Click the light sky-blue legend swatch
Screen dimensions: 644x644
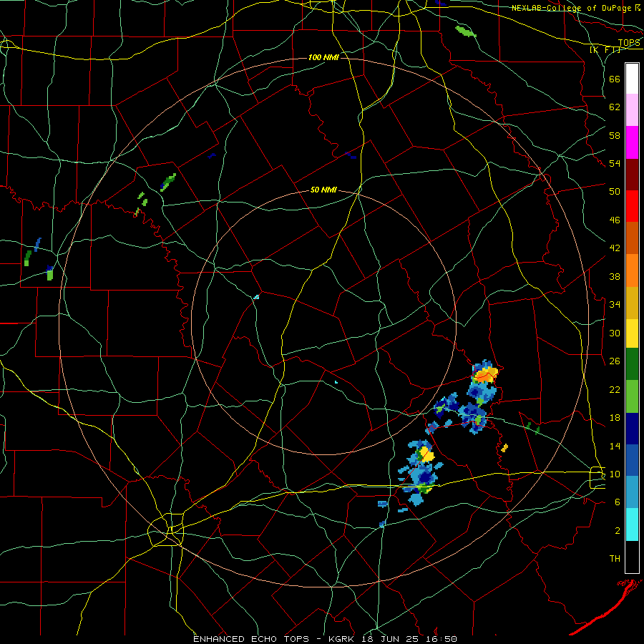click(632, 492)
